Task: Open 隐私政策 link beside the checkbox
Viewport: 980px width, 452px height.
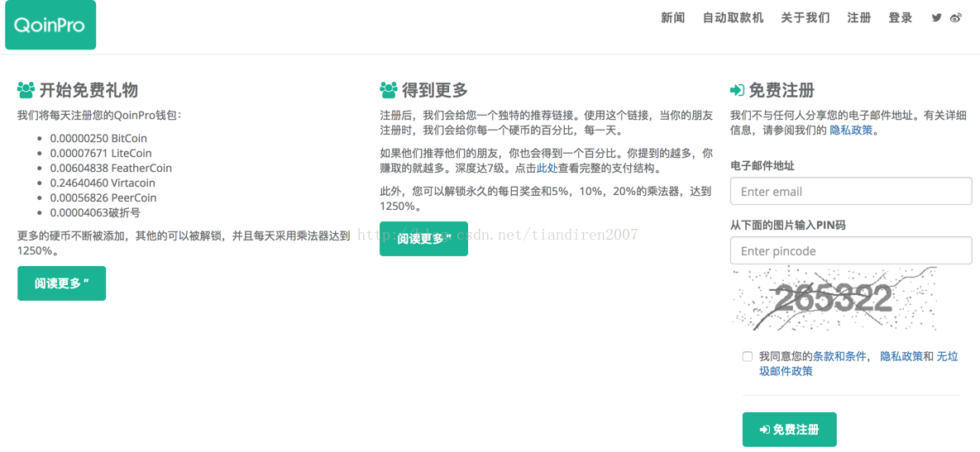Action: [x=901, y=356]
